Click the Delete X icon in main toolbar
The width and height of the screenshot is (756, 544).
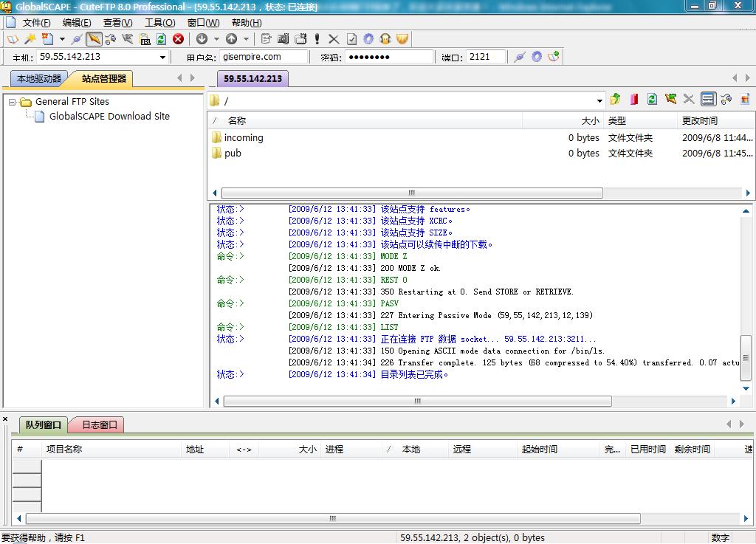[334, 39]
